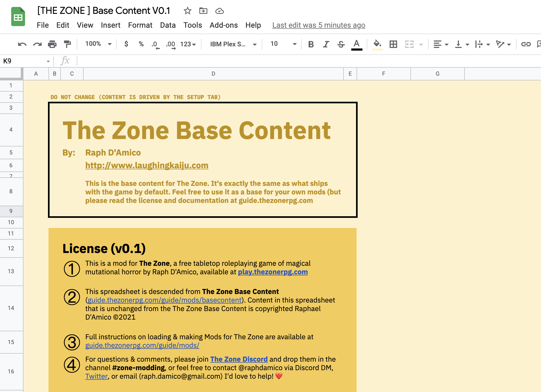The width and height of the screenshot is (541, 392).
Task: Click 'The Zone Base Content' title cell
Action: pyautogui.click(x=197, y=130)
